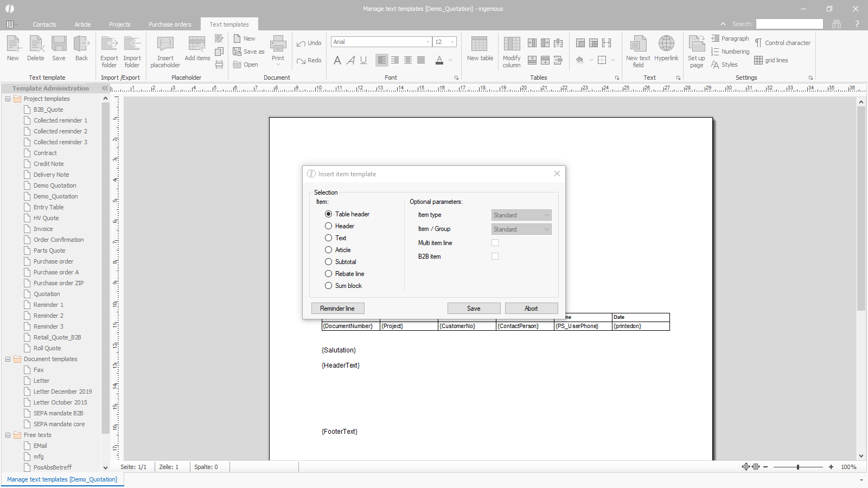Click the Search input field
The height and width of the screenshot is (488, 868).
pos(789,24)
